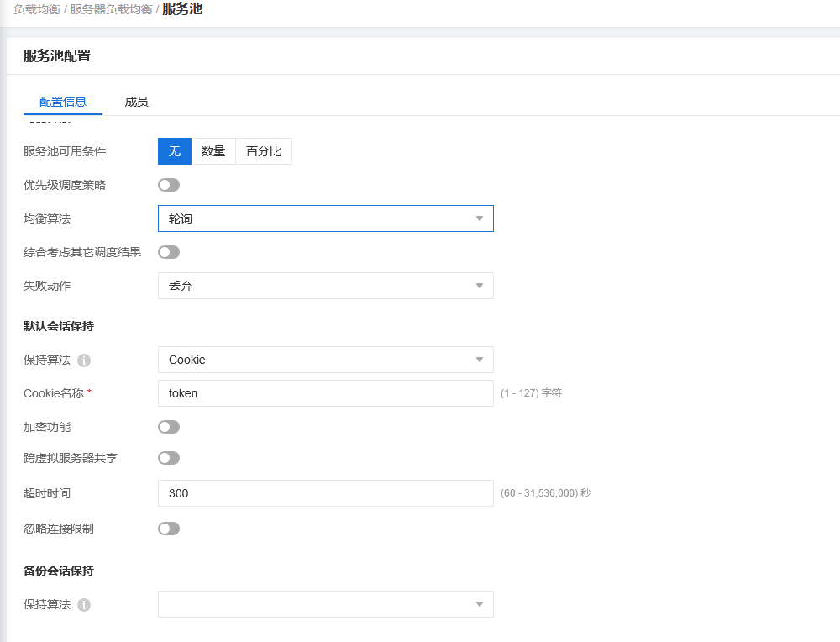Viewport: 840px width, 642px height.
Task: Go to 负载均衡 in breadcrumb
Action: [x=36, y=9]
